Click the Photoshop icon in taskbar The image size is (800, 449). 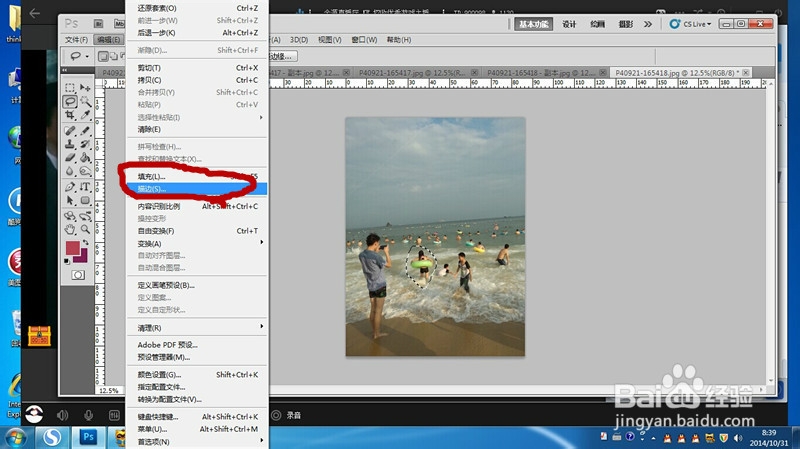coord(88,437)
